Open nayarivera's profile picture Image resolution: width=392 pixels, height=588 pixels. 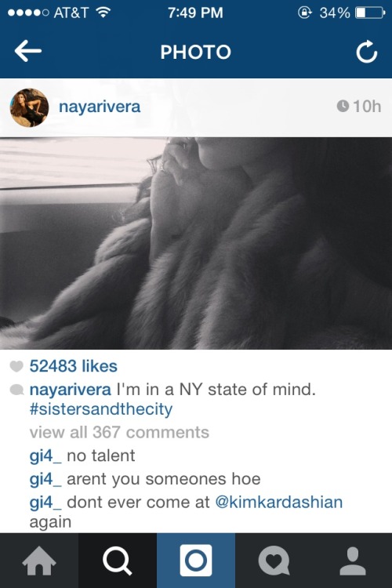click(x=29, y=107)
